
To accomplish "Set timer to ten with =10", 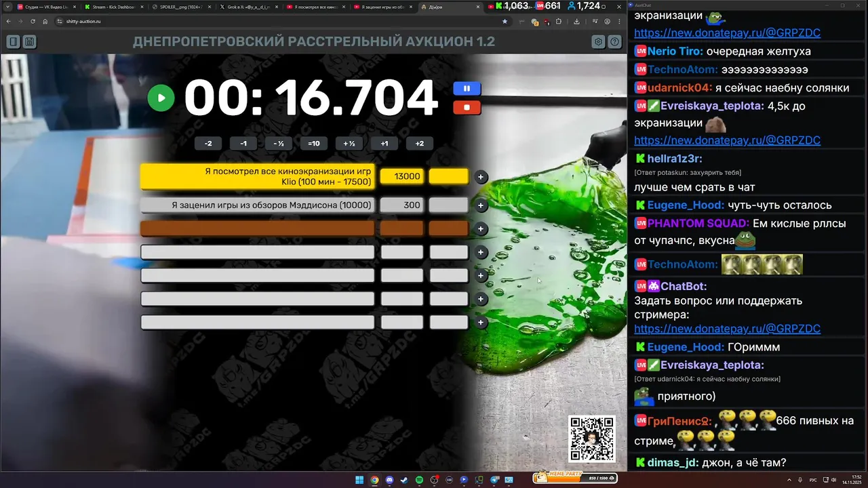I will (314, 144).
